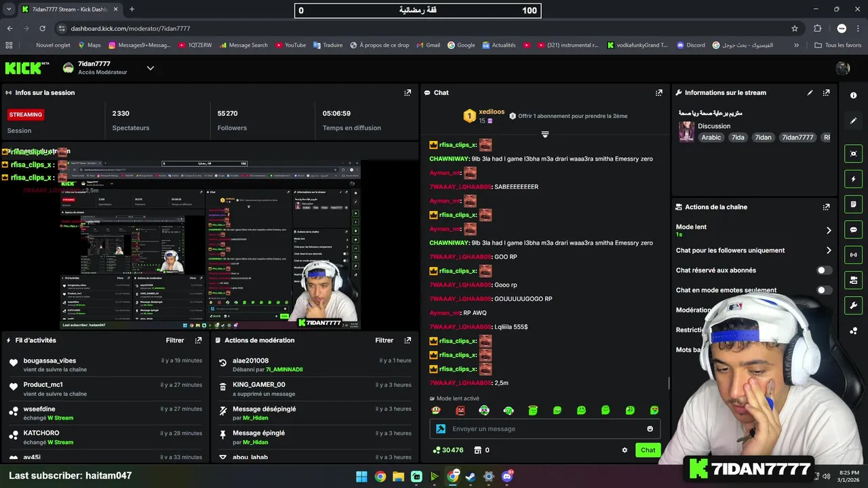The height and width of the screenshot is (488, 868).
Task: Click the wrench sidebar icon
Action: (854, 306)
